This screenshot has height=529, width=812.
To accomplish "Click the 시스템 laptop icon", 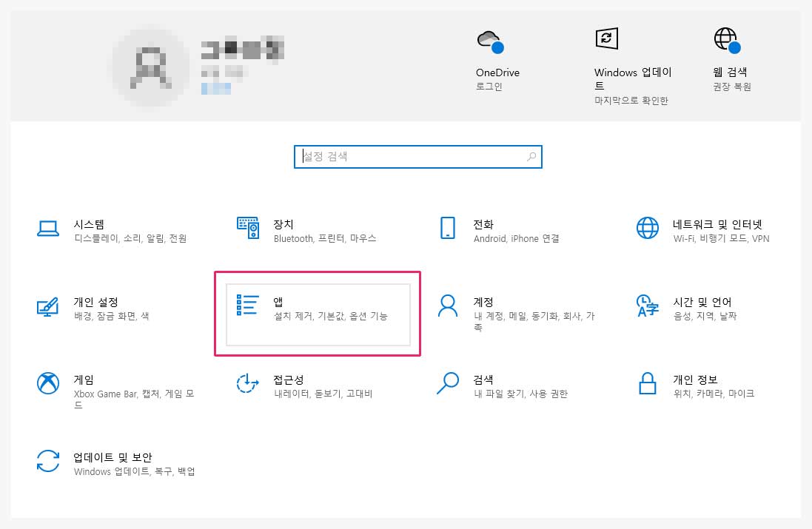I will pos(48,229).
